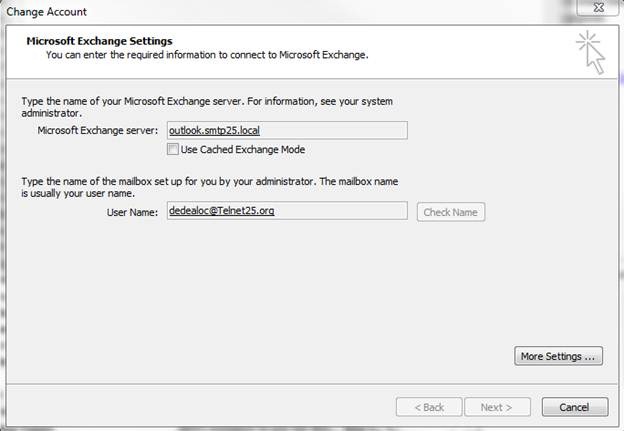This screenshot has height=431, width=624.
Task: Close the Change Account dialog
Action: click(x=599, y=7)
